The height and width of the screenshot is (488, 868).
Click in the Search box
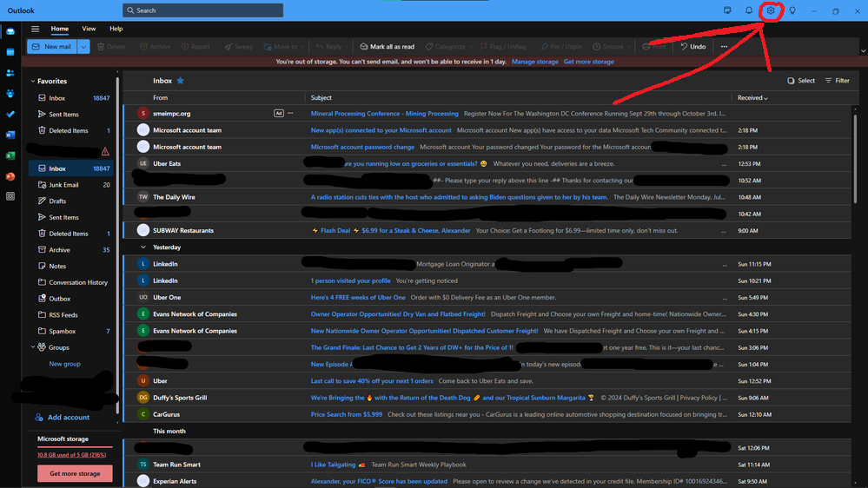[x=202, y=10]
